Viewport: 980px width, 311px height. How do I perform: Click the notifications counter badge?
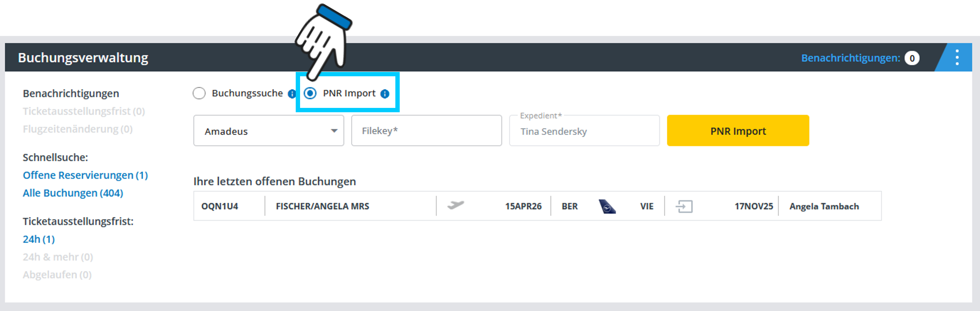pos(911,58)
